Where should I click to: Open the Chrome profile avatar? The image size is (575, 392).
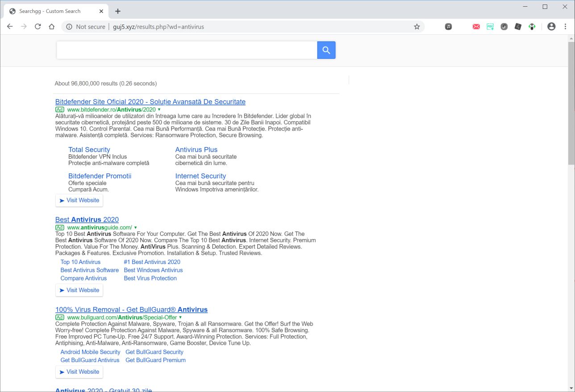point(551,27)
